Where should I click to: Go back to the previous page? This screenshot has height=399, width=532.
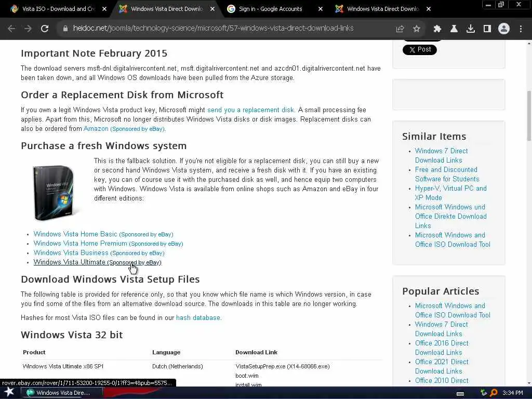11,29
